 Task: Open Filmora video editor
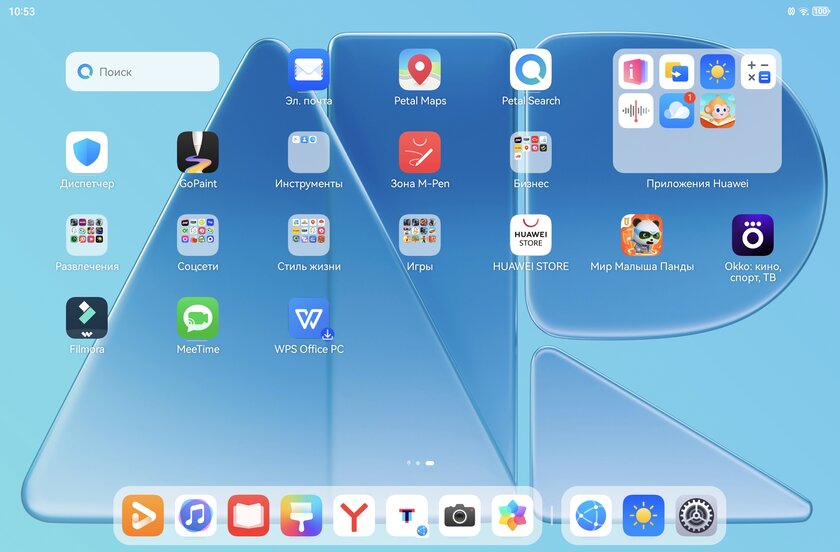[x=87, y=318]
